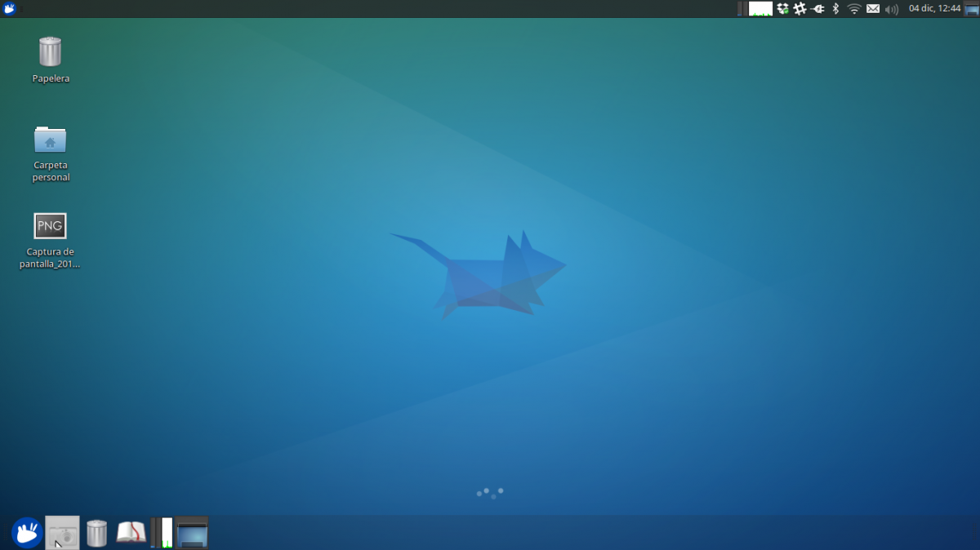This screenshot has width=980, height=550.
Task: Click the show desktop icon in the top panel
Action: pyautogui.click(x=971, y=9)
